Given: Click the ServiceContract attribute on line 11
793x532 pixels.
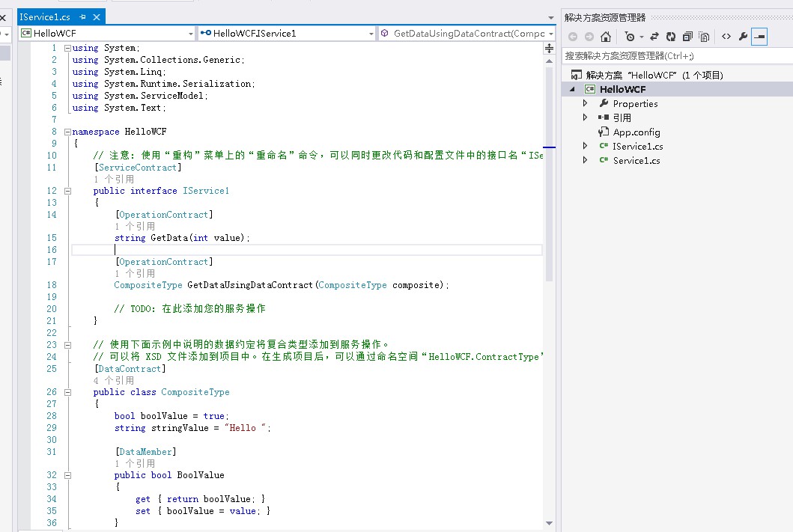Looking at the screenshot, I should [138, 168].
